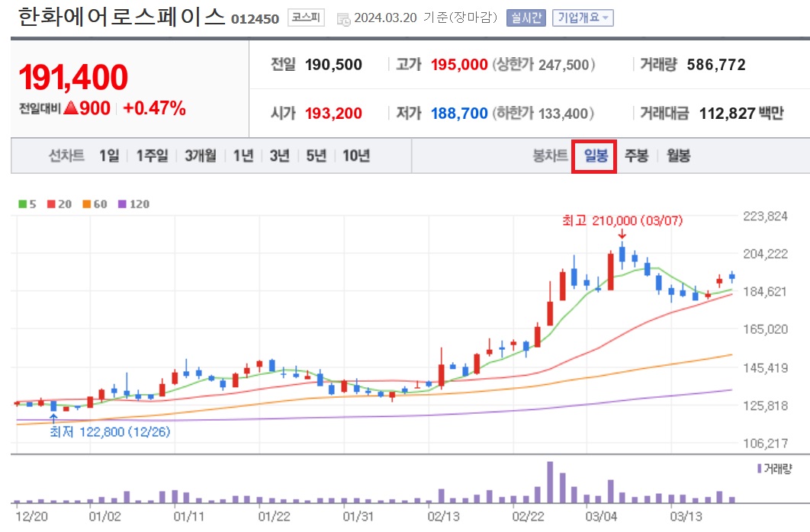Image resolution: width=810 pixels, height=532 pixels.
Task: Click the 02/13 date axis label
Action: pos(444,517)
